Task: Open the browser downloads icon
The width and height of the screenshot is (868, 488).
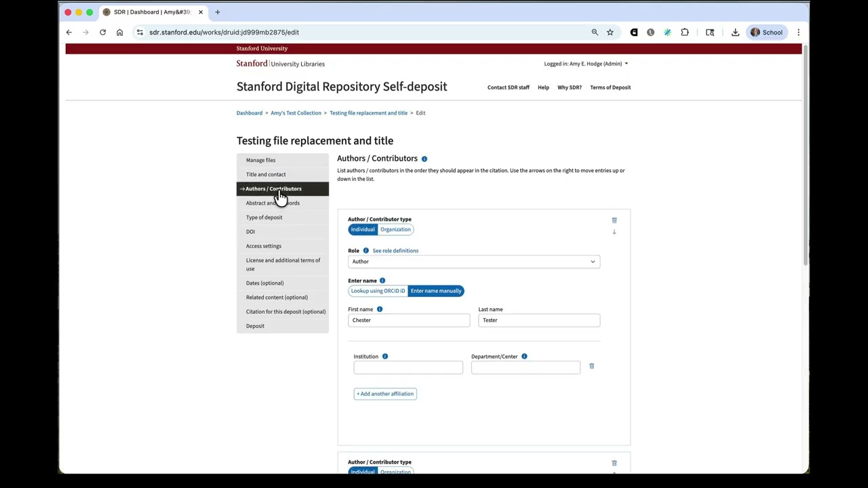Action: coord(735,33)
